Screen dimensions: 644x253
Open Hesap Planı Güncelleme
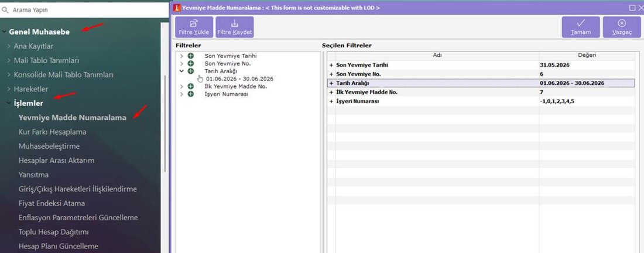59,247
